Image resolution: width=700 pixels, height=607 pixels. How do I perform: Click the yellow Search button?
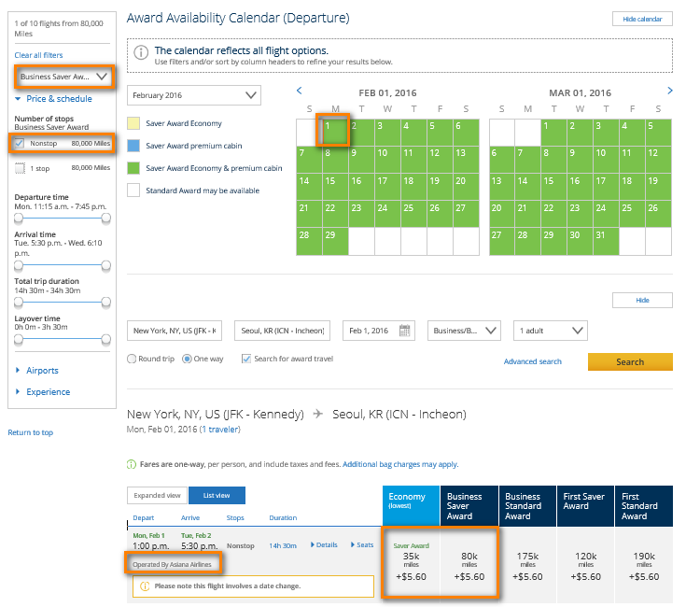629,361
